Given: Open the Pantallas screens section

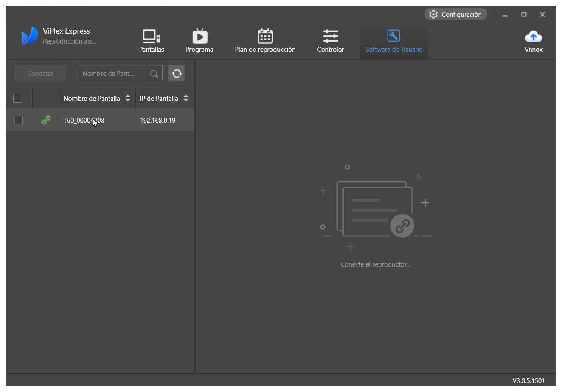Looking at the screenshot, I should click(x=151, y=41).
